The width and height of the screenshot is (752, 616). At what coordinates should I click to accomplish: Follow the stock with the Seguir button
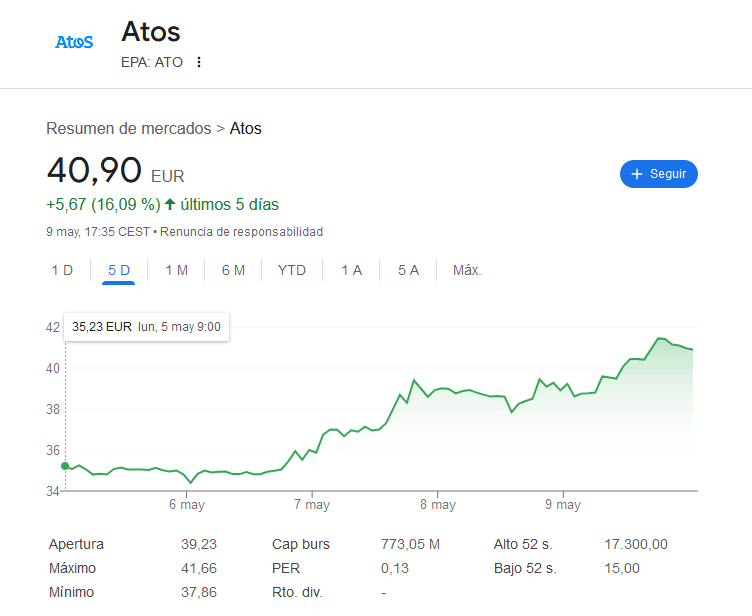click(658, 174)
